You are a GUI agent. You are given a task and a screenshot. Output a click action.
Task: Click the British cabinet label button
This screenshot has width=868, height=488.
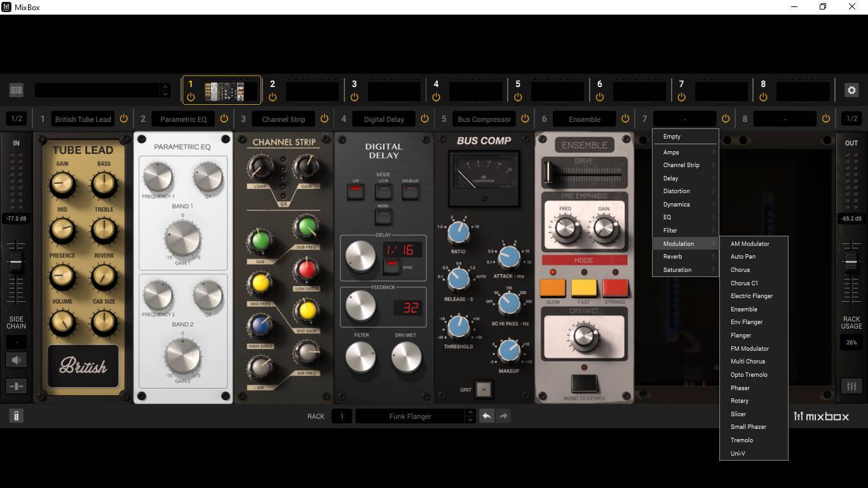click(83, 367)
